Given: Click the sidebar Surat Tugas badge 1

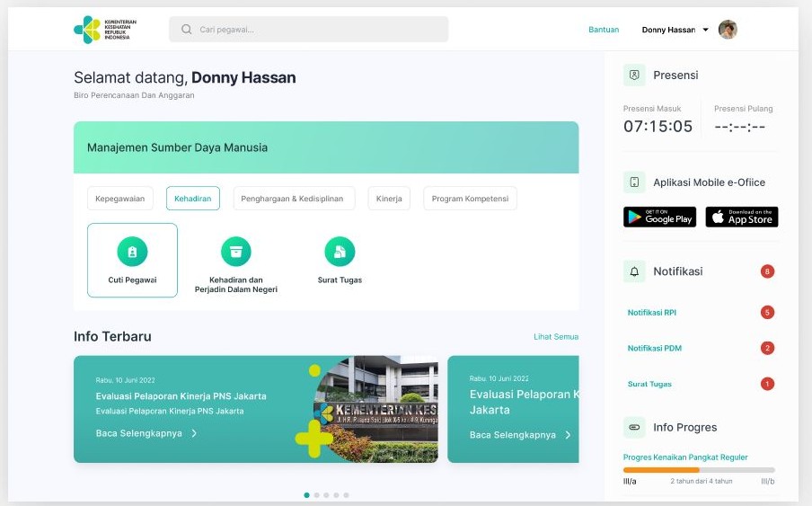Looking at the screenshot, I should click(767, 384).
